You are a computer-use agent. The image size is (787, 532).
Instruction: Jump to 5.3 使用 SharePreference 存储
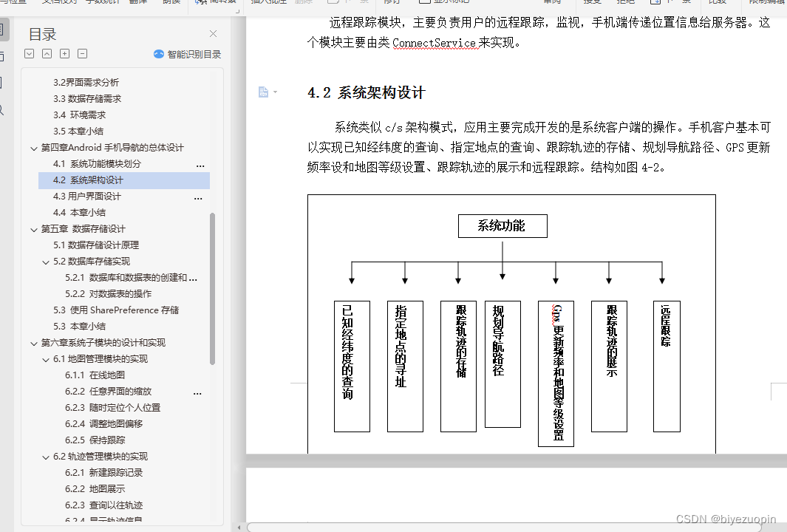(116, 310)
